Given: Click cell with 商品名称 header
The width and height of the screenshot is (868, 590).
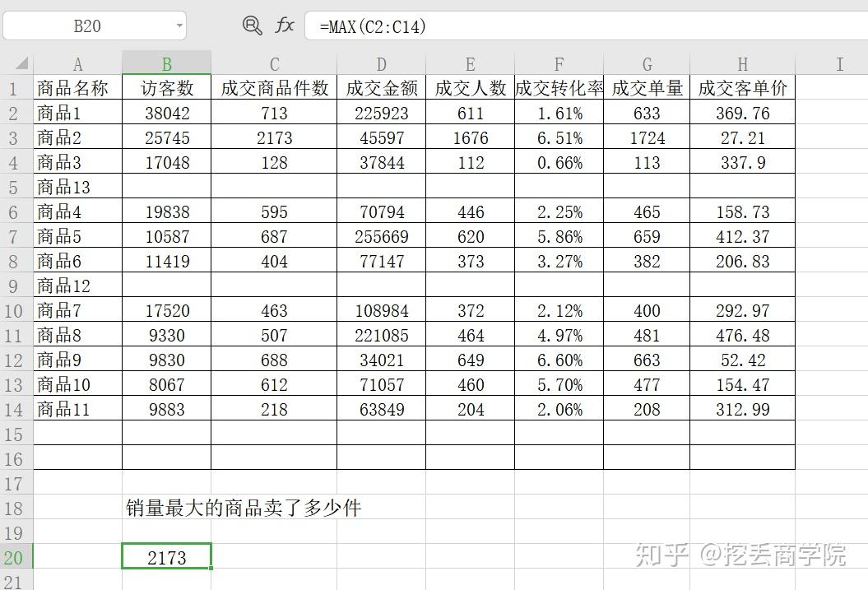Looking at the screenshot, I should pyautogui.click(x=77, y=87).
